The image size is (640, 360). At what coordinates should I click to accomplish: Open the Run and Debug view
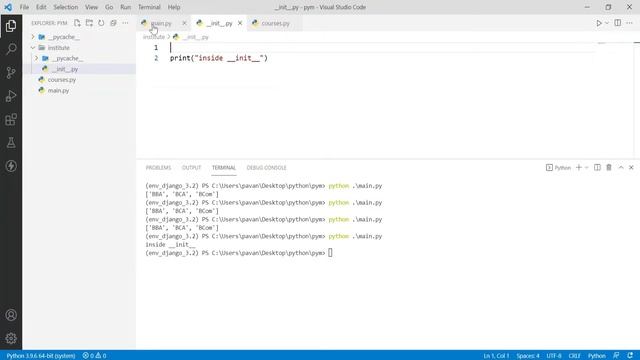[11, 96]
